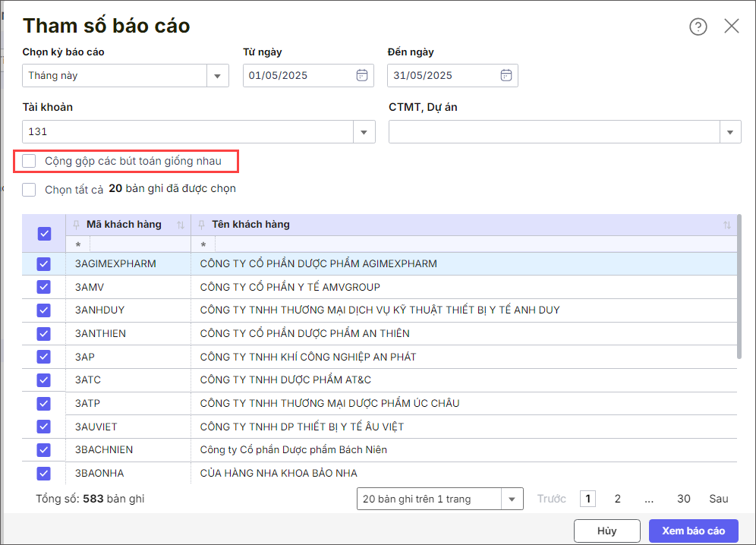Screen dimensions: 756x545
Task: Sort by Tên khách hàng column arrows
Action: pos(726,225)
